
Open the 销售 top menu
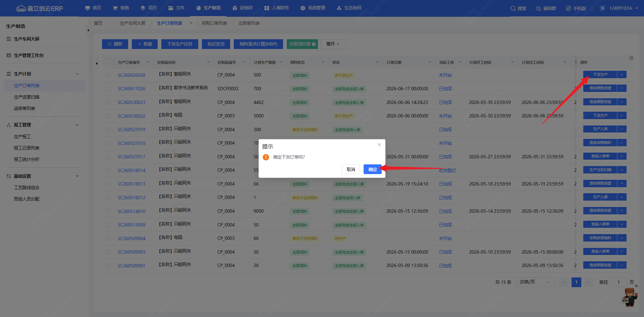pyautogui.click(x=121, y=8)
